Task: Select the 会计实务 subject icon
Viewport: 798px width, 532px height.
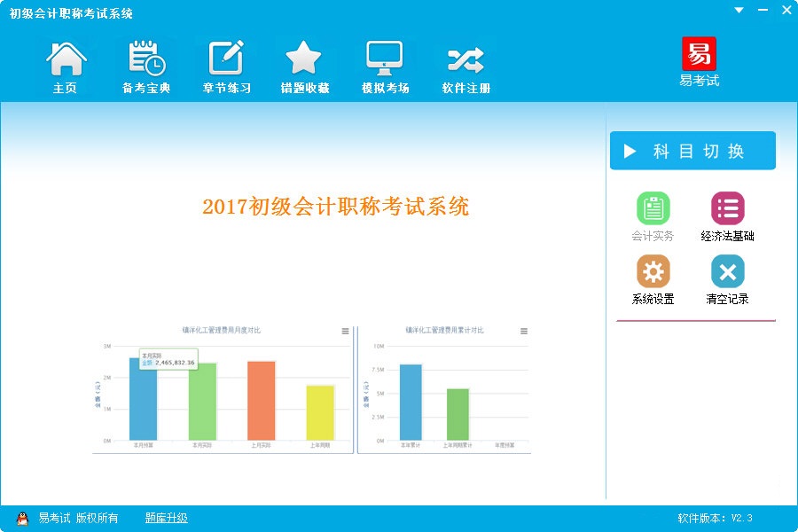Action: tap(653, 210)
